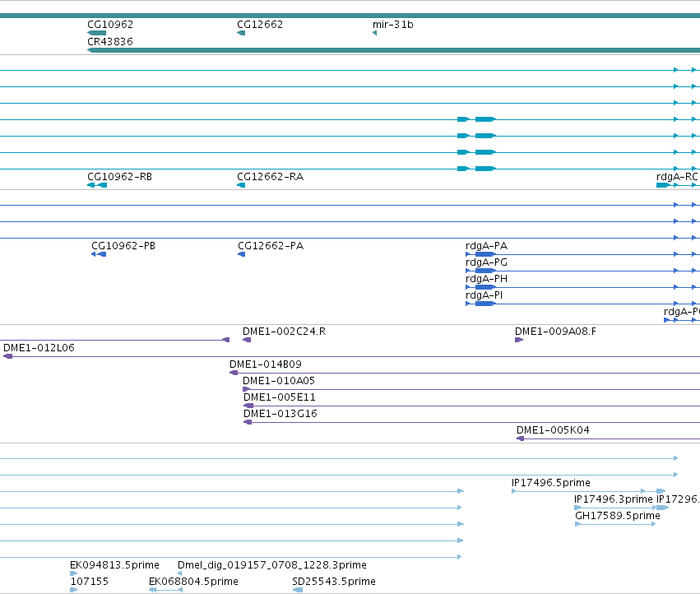Select the purple arrowhead under DME1-010A05

(x=247, y=390)
